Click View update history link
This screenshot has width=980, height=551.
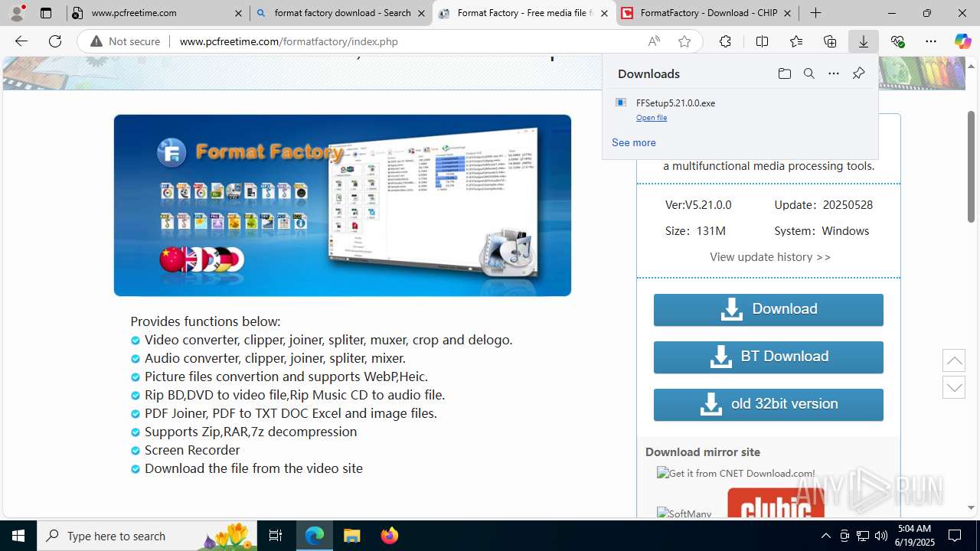pyautogui.click(x=770, y=257)
